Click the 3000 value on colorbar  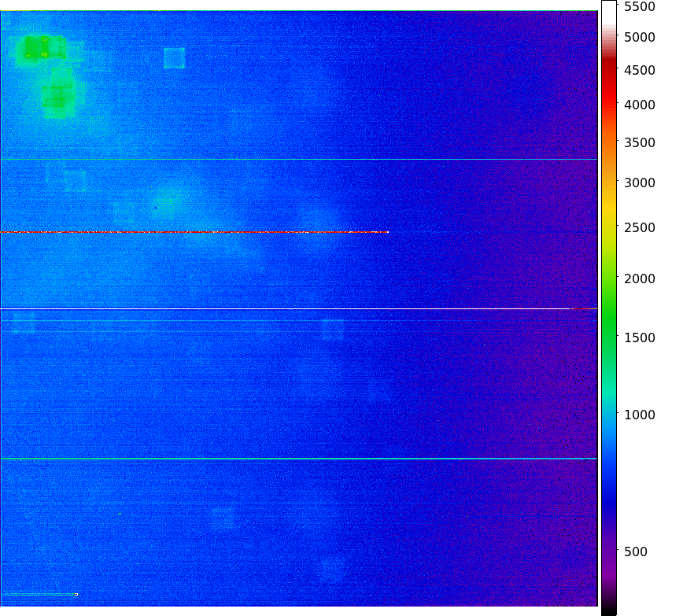tap(640, 183)
